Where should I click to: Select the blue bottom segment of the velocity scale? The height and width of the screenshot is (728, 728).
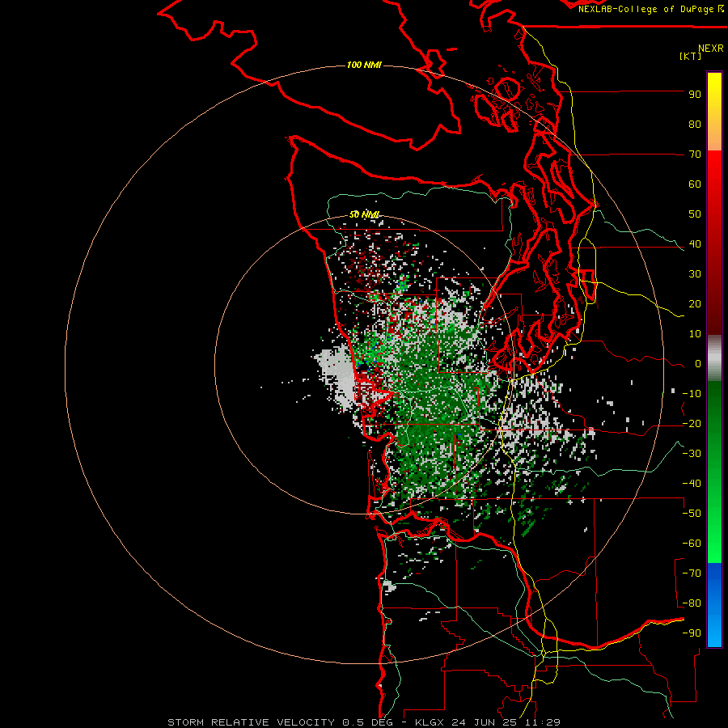(x=714, y=605)
